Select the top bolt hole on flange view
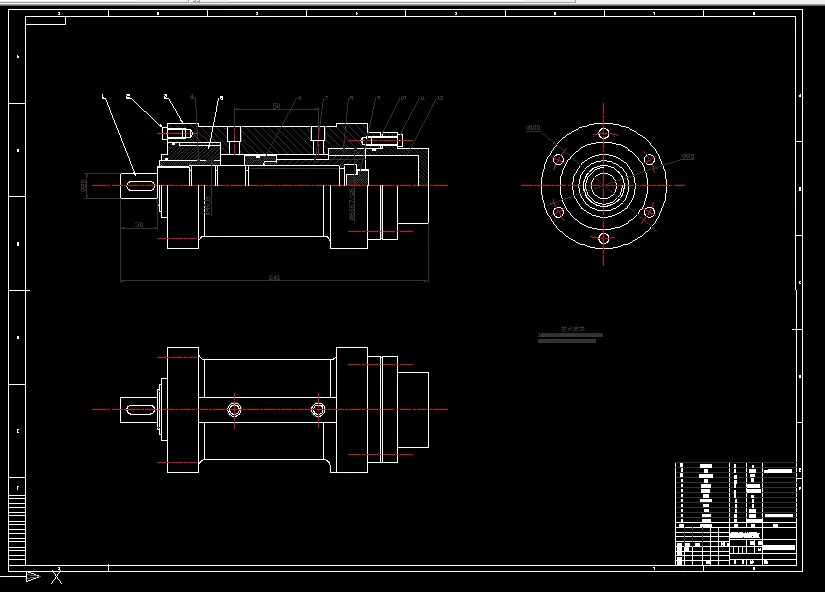Viewport: 825px width, 592px height. (x=603, y=133)
